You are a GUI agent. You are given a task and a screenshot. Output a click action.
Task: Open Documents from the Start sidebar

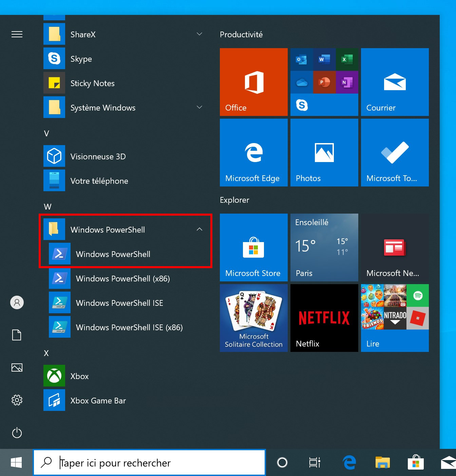point(17,335)
